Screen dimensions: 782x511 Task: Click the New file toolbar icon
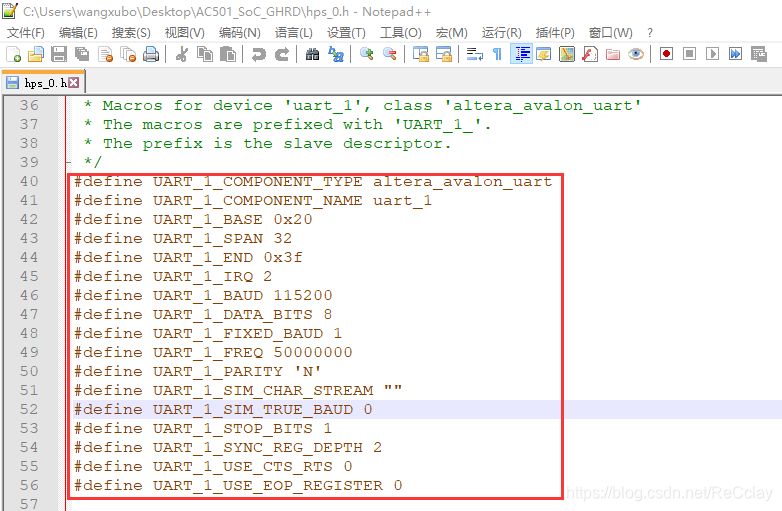coord(13,54)
